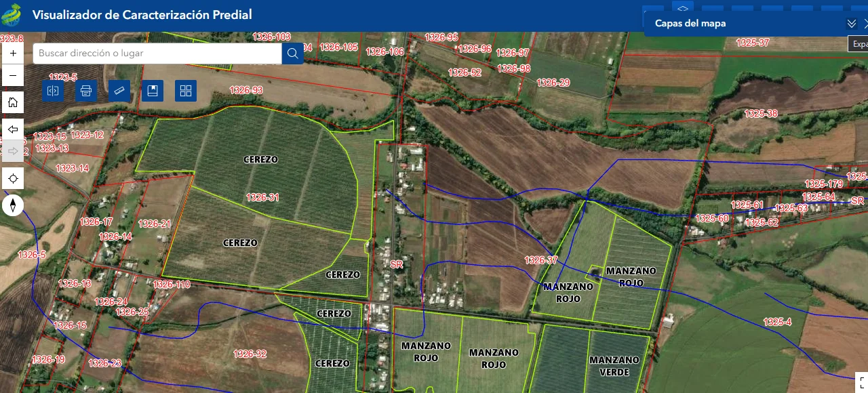Reset map orientation with compass
Screen dimensions: 868x393
tap(13, 205)
